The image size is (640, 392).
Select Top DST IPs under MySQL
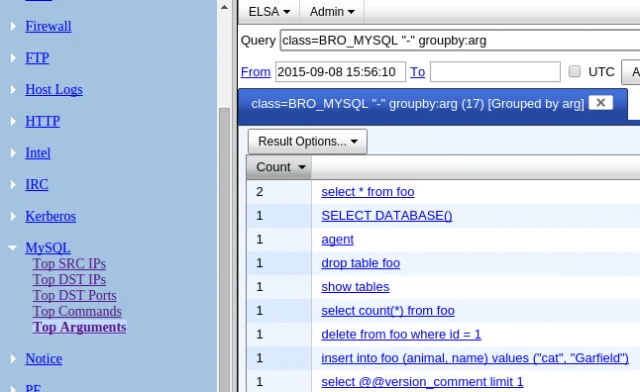pos(69,280)
